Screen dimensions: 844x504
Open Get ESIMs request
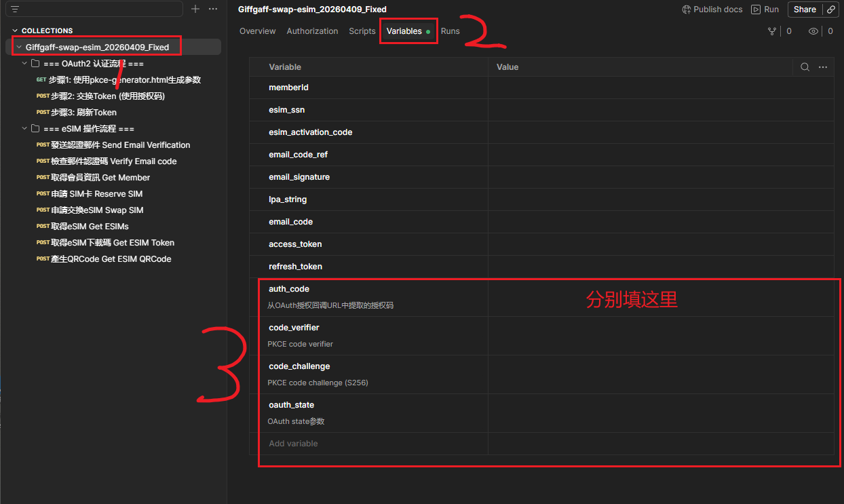(82, 227)
